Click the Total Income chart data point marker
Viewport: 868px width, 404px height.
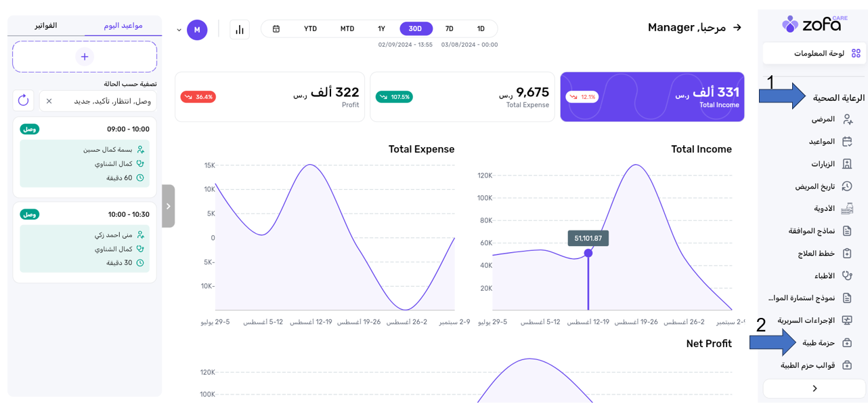[x=588, y=253]
